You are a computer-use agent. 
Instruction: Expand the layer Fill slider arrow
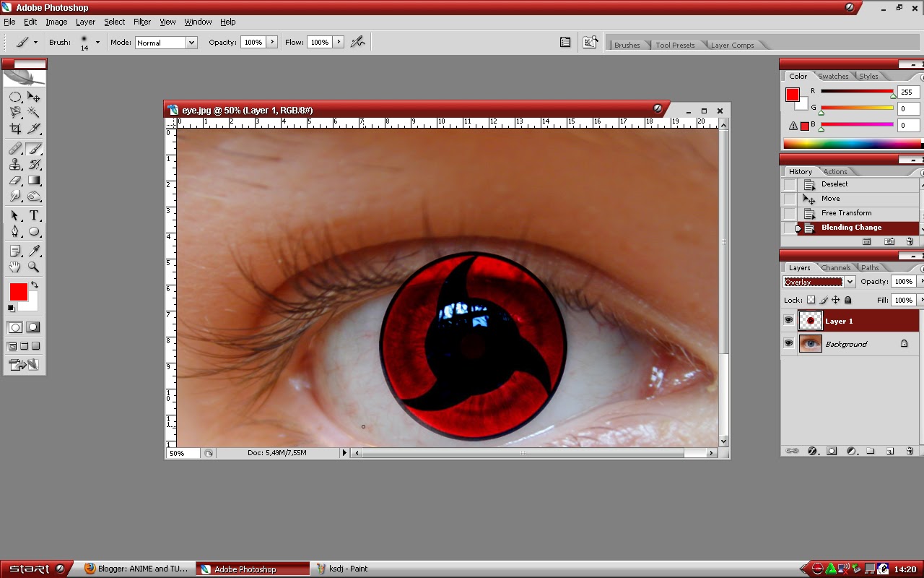click(x=921, y=300)
